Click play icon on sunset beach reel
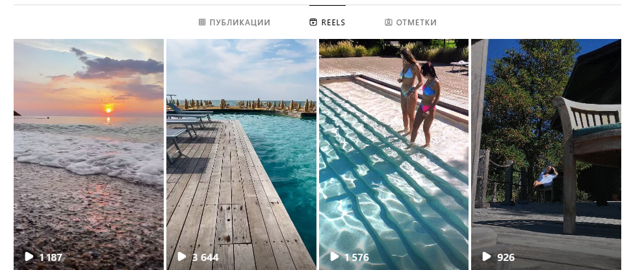This screenshot has width=644, height=270. (x=29, y=256)
